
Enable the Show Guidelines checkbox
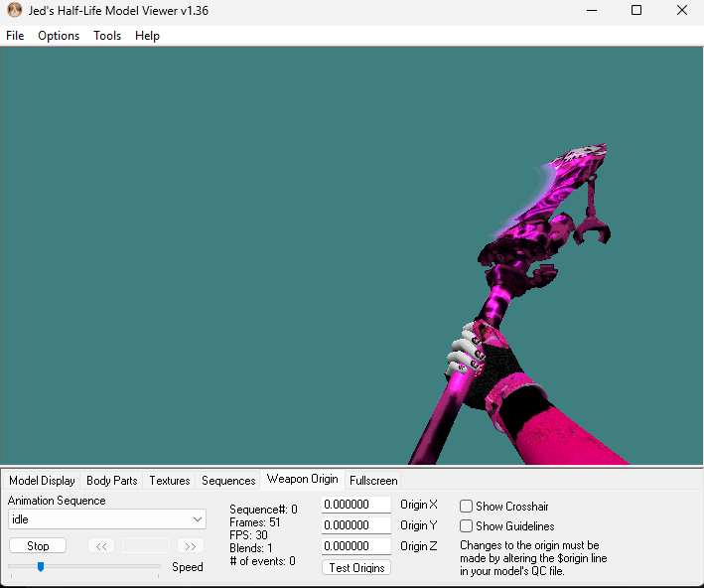pos(466,526)
